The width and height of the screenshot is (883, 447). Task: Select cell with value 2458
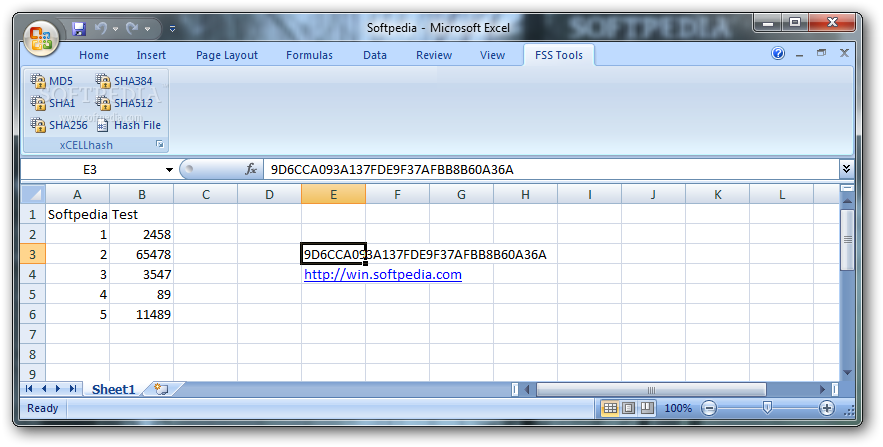click(x=141, y=234)
